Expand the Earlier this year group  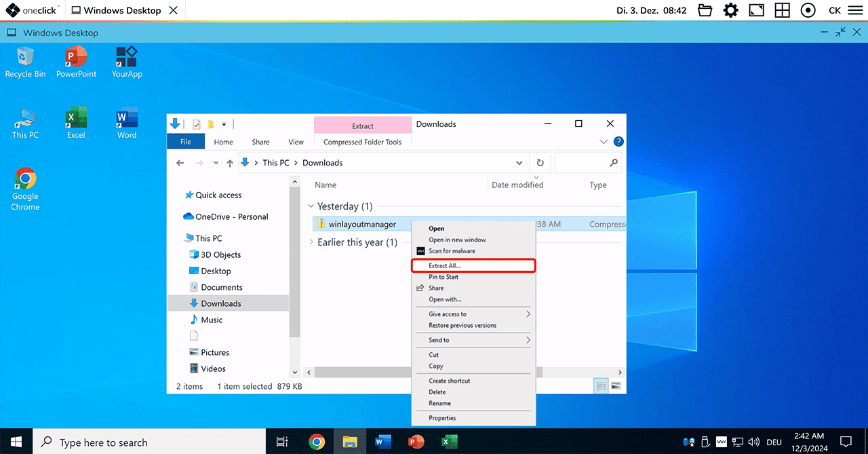(x=311, y=242)
